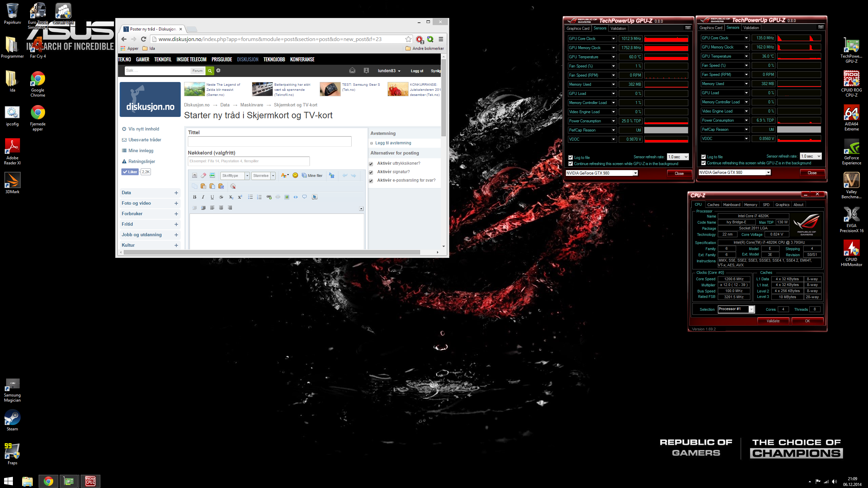Open the volume control in system tray
Screen dimensions: 868x488
[834, 482]
